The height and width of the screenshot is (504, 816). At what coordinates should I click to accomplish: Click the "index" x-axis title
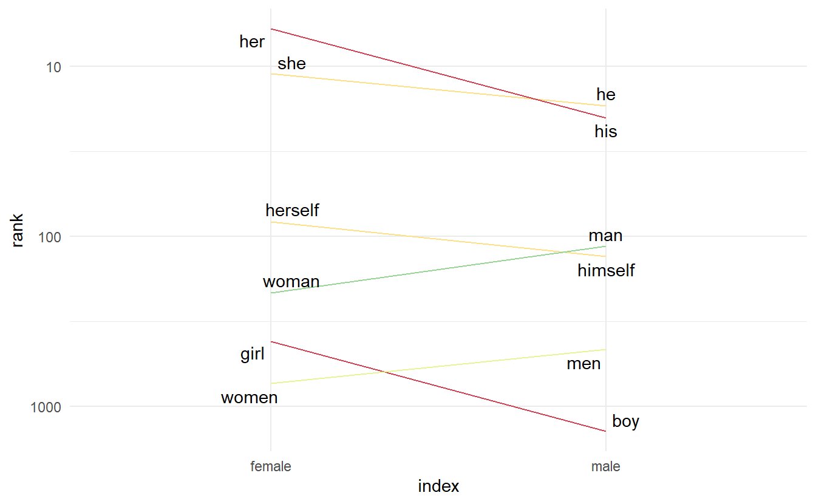[438, 486]
